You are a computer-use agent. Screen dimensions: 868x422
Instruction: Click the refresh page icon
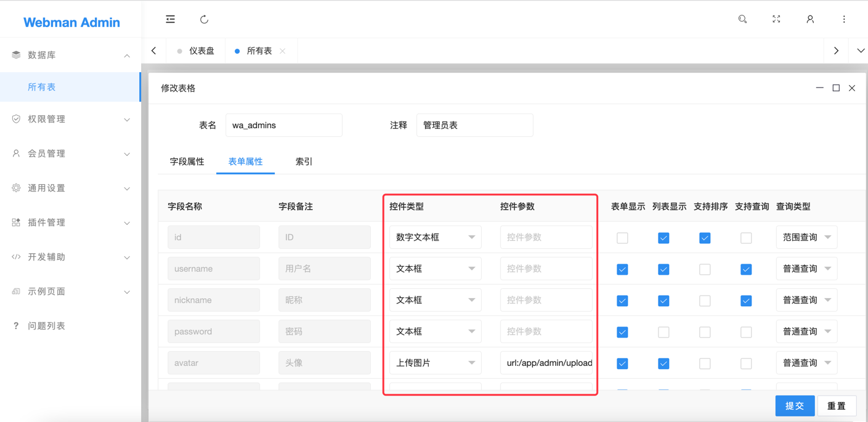pos(204,20)
